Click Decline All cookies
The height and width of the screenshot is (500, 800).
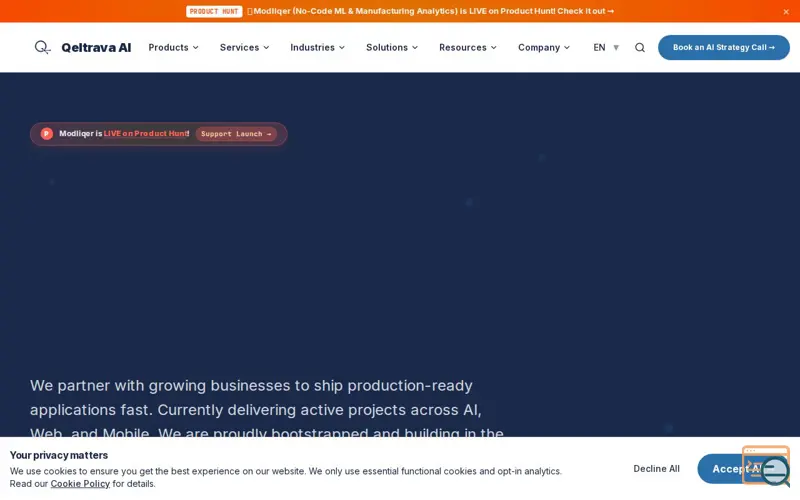(x=656, y=468)
